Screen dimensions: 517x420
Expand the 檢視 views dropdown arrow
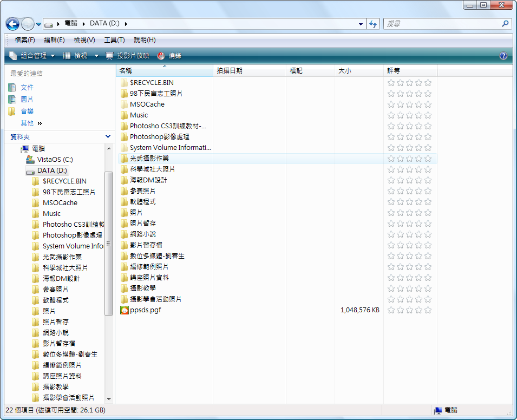pos(96,56)
